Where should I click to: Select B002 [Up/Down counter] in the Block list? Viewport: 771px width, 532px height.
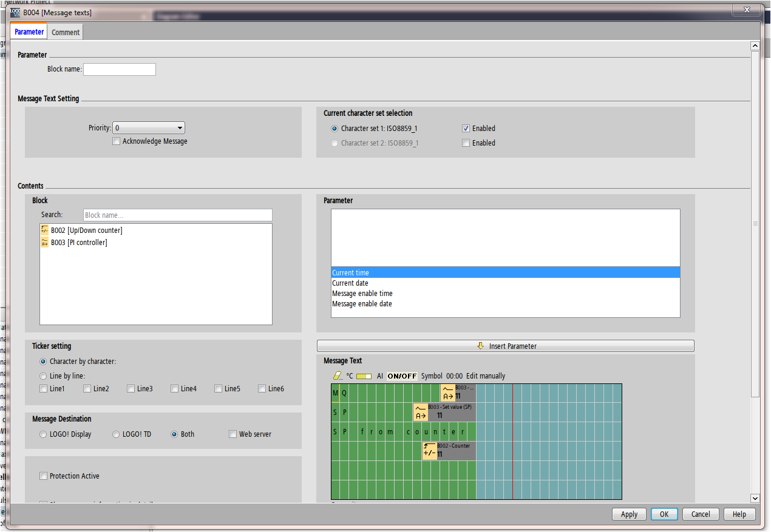(86, 231)
